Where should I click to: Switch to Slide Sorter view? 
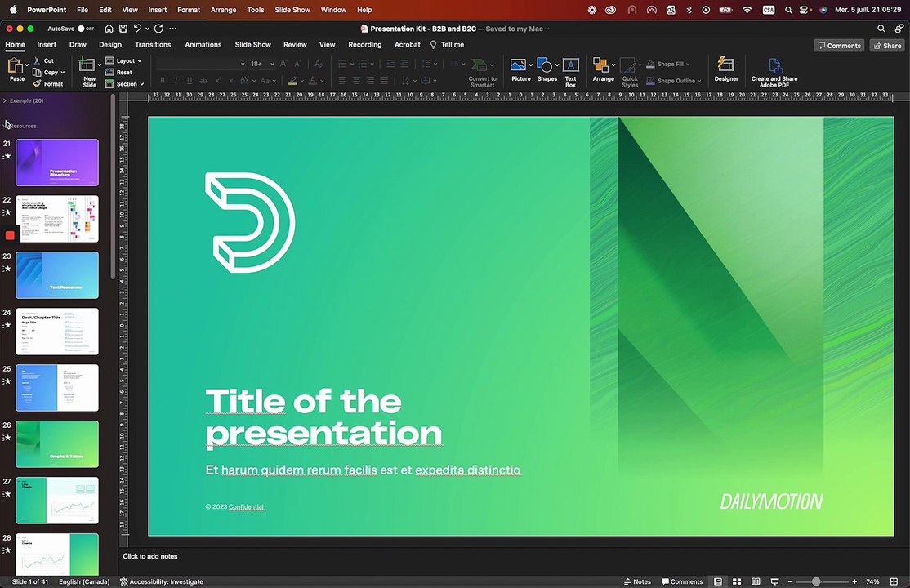click(x=737, y=581)
